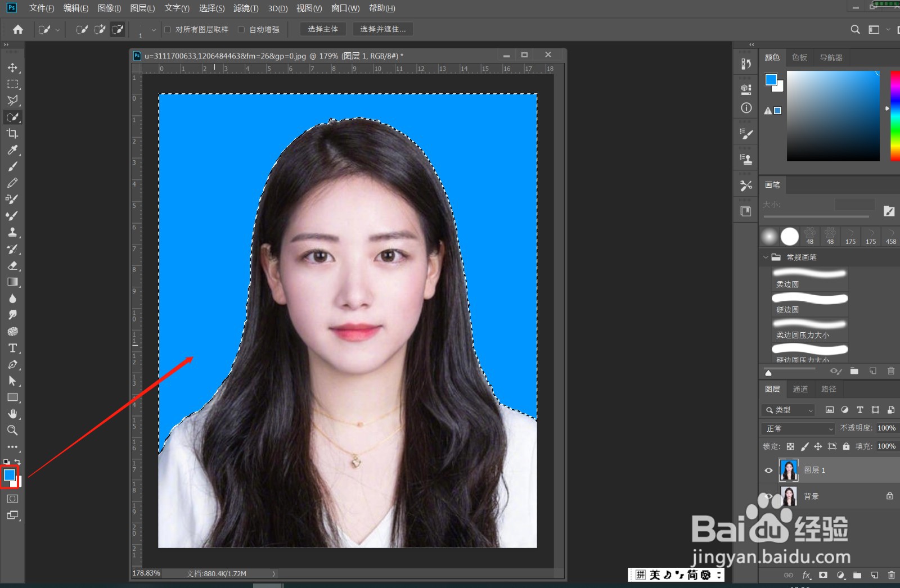Swap foreground and background colors
Screen dimensions: 900x588
[x=17, y=462]
